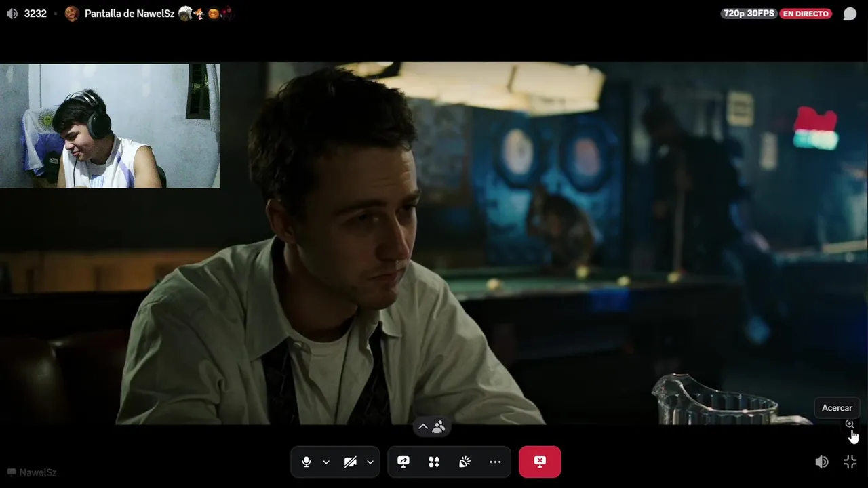Click the NawelSz avatar next to stream title
This screenshot has width=868, height=488.
(x=72, y=14)
